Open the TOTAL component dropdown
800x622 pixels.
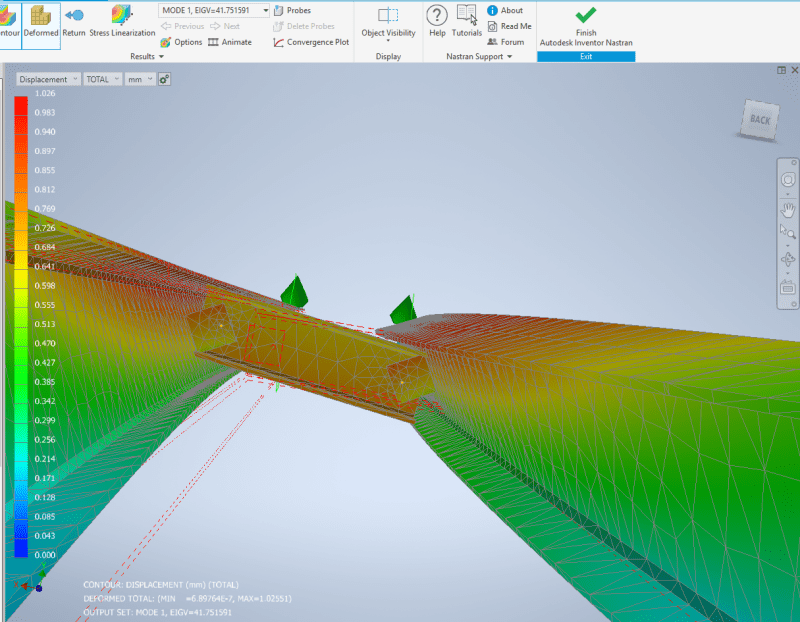coord(103,79)
